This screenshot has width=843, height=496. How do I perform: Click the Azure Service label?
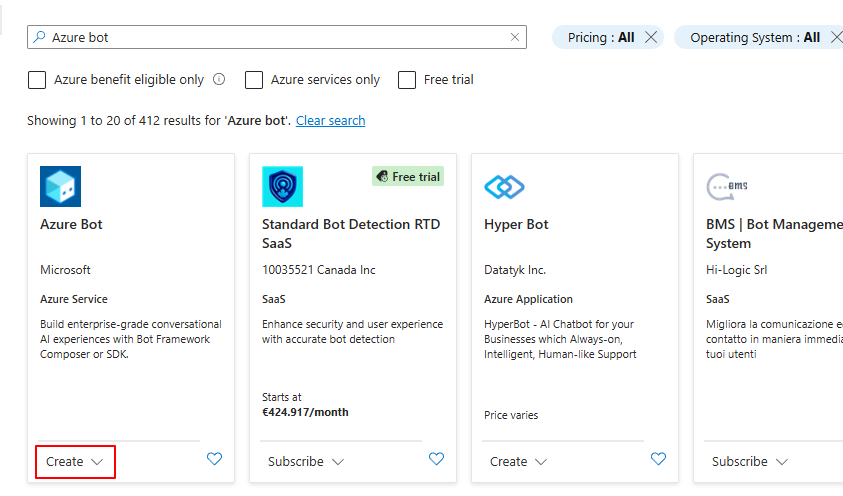click(74, 299)
